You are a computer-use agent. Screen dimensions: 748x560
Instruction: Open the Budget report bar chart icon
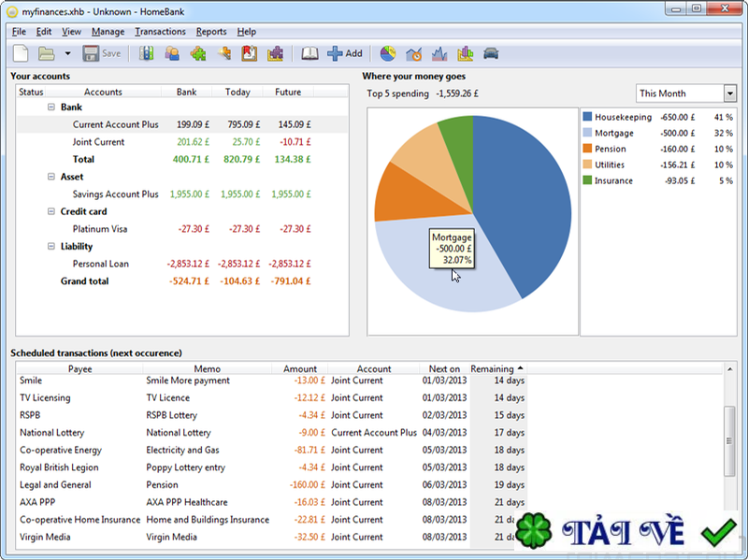tap(465, 53)
